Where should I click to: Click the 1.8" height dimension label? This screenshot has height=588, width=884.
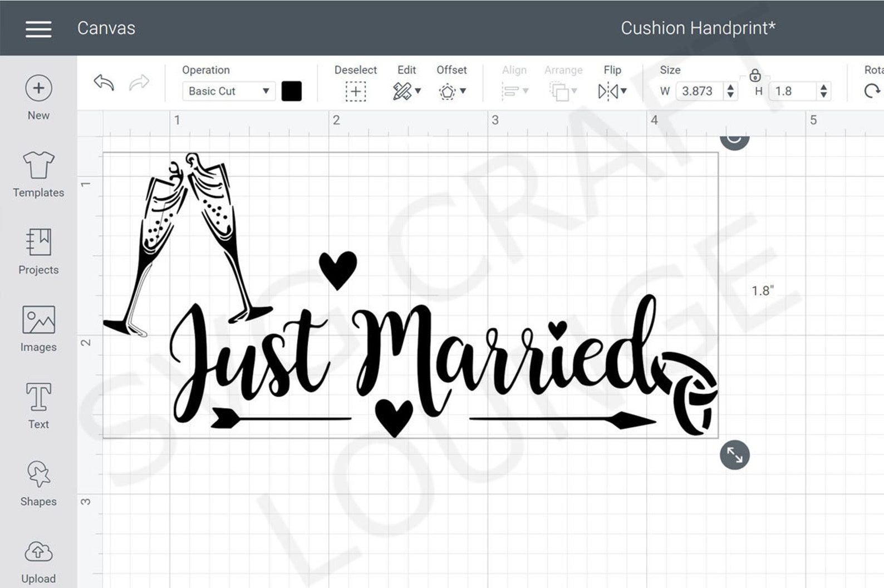[763, 290]
